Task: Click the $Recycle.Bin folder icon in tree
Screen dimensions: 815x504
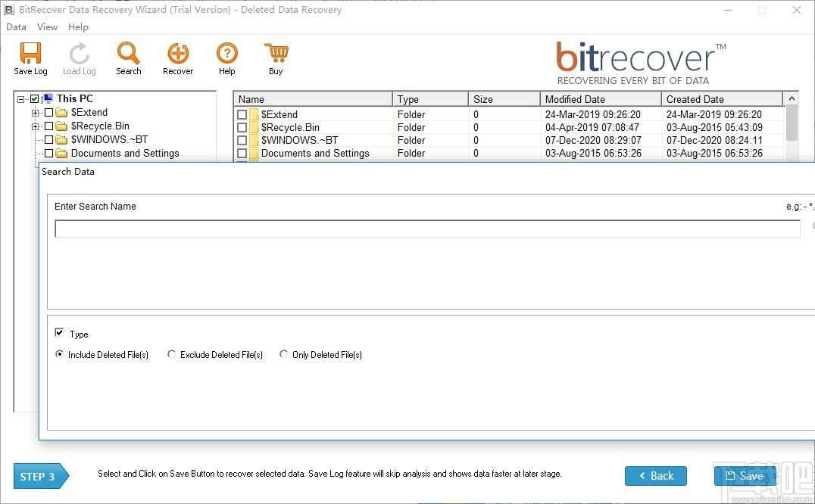Action: [x=62, y=126]
